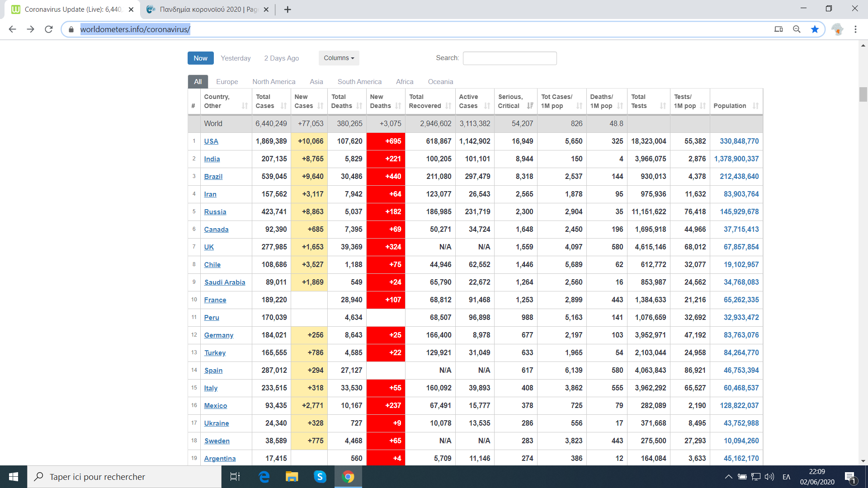Filter table to Africa

coord(405,82)
